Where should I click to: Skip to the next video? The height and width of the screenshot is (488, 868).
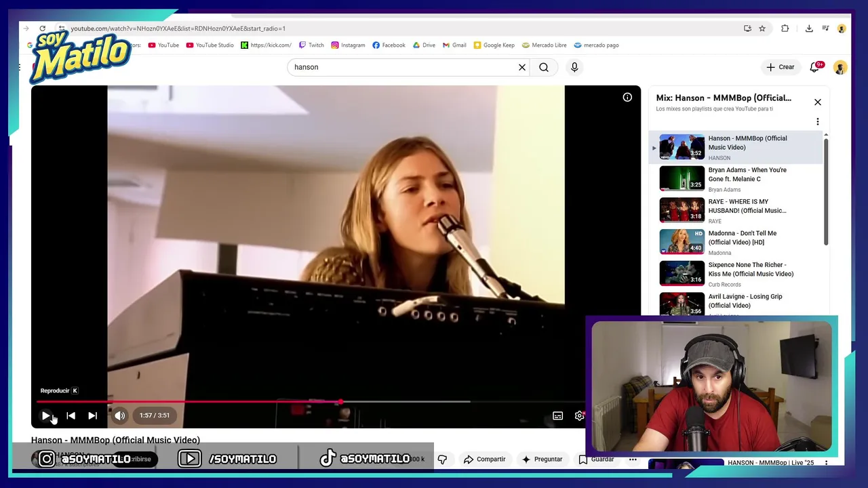pos(92,415)
